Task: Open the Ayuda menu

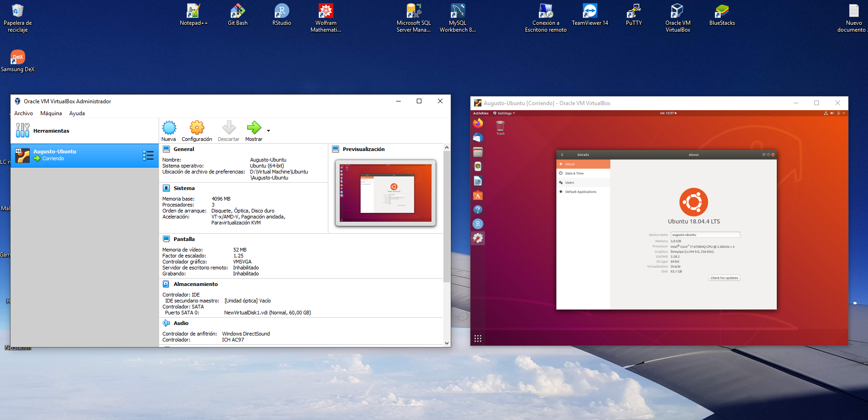Action: coord(77,113)
